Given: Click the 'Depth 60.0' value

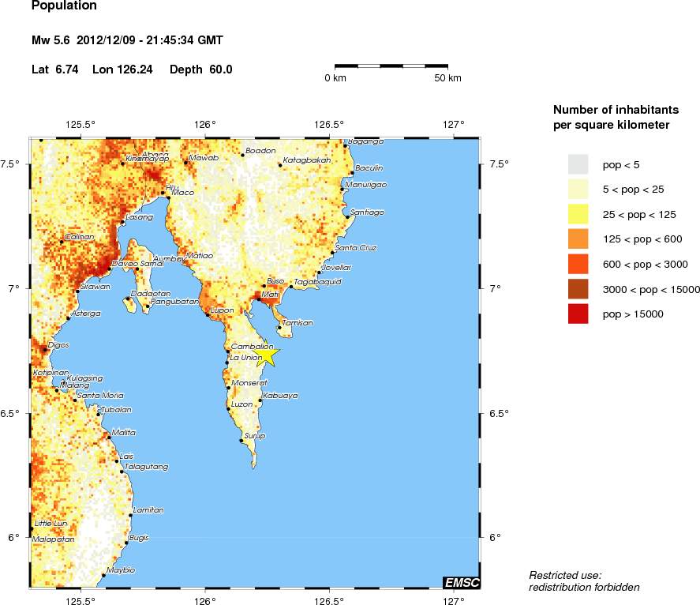Looking at the screenshot, I should click(201, 70).
